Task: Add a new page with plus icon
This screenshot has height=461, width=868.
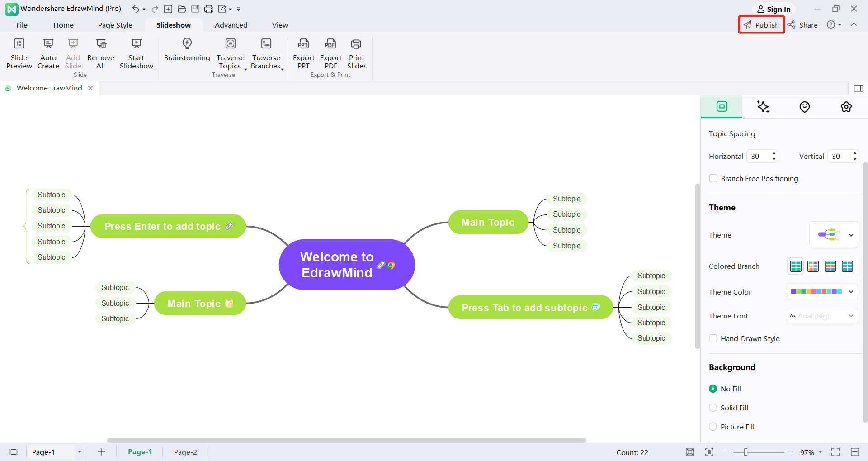Action: (101, 452)
